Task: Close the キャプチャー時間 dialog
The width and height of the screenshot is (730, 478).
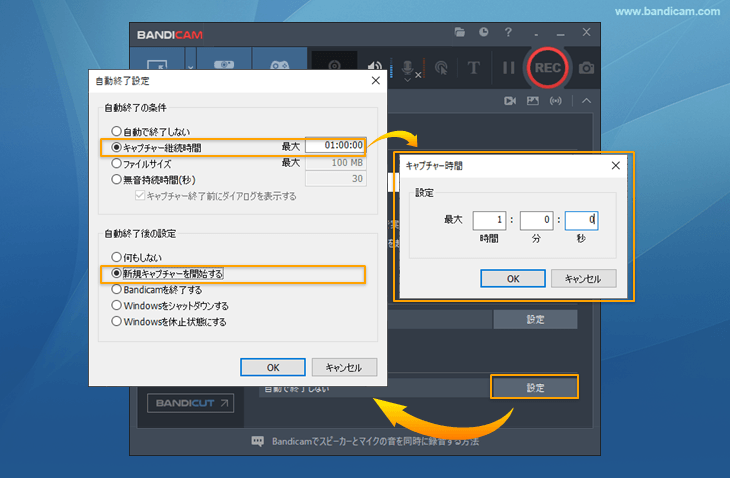Action: [615, 166]
